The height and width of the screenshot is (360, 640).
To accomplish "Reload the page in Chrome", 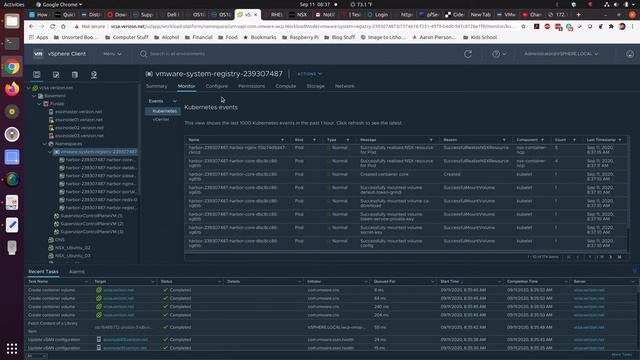I will coord(53,26).
